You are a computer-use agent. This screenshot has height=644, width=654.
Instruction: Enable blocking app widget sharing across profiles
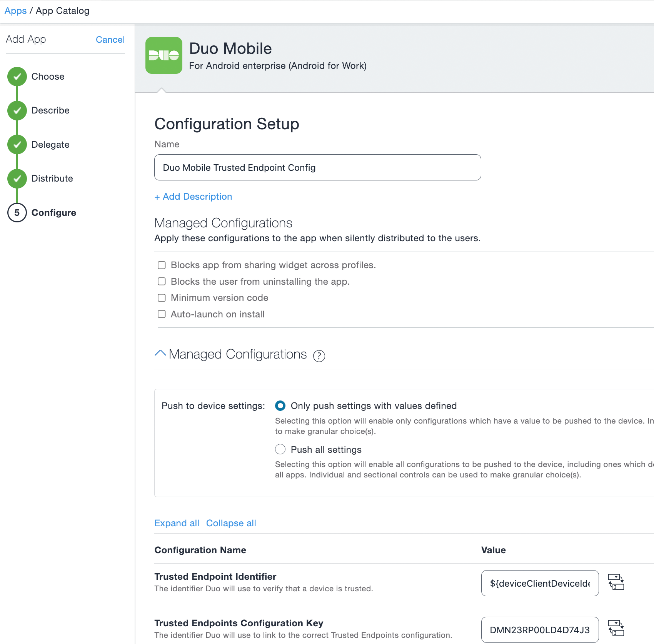[161, 265]
